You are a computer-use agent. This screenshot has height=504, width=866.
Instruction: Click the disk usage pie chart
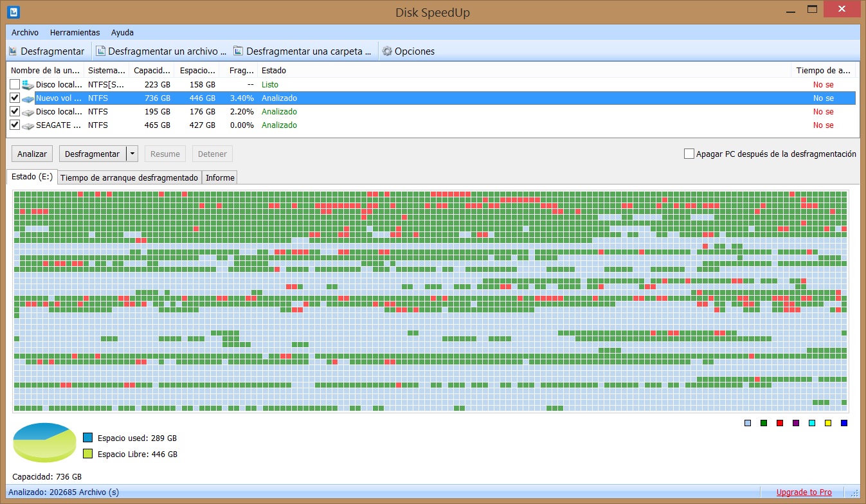(44, 442)
